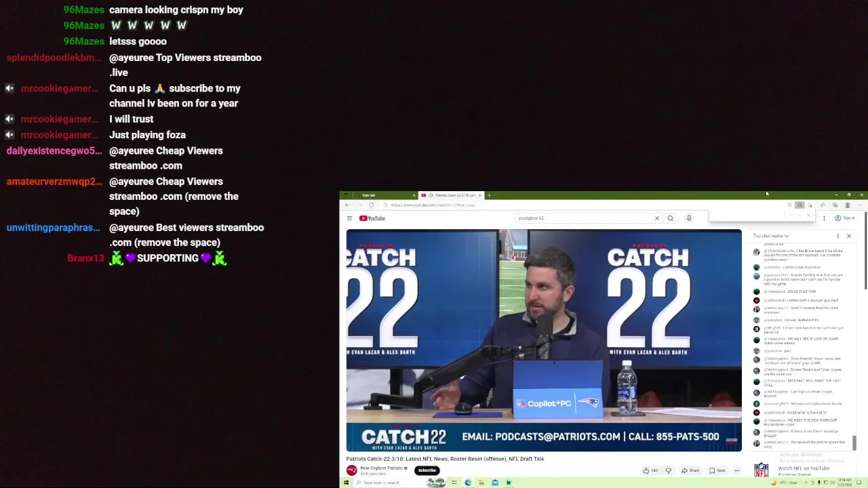Click mrcookiegamer speaker icon beside Can u pls
Image resolution: width=868 pixels, height=488 pixels.
[9, 89]
